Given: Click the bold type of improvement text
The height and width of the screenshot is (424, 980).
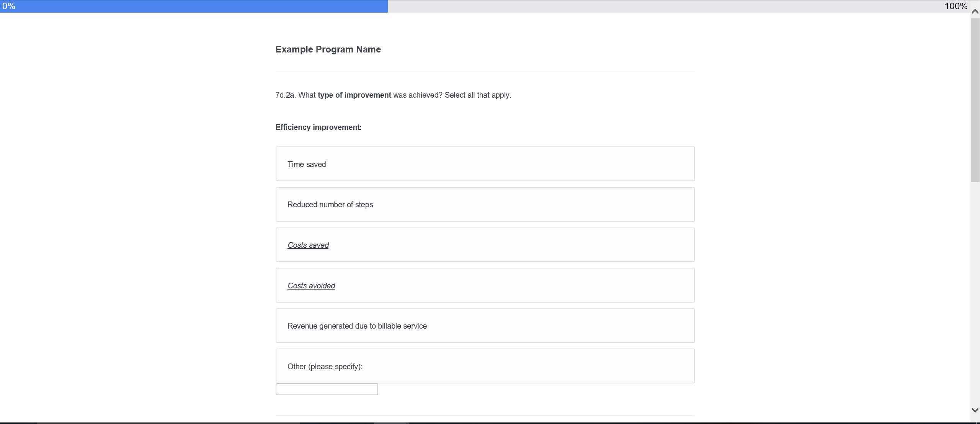Looking at the screenshot, I should 354,95.
